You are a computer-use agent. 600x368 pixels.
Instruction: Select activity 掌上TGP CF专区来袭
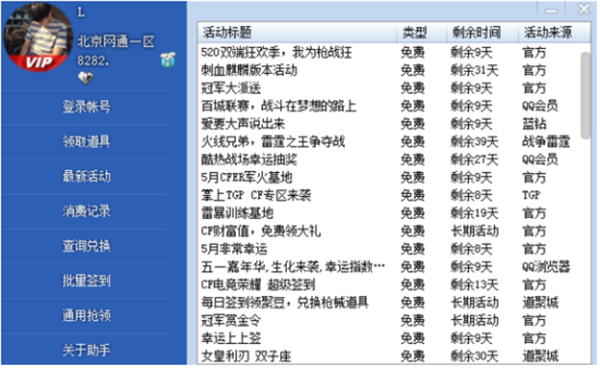256,195
